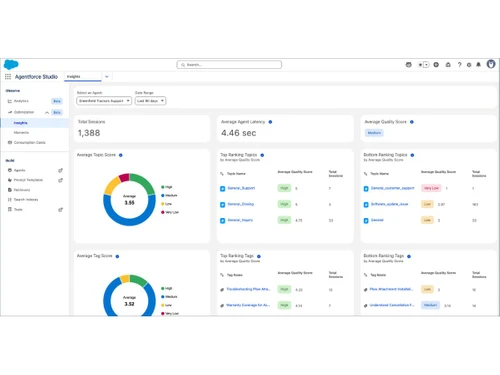The height and width of the screenshot is (375, 500).
Task: Click external link icon next to Tools
Action: point(60,210)
